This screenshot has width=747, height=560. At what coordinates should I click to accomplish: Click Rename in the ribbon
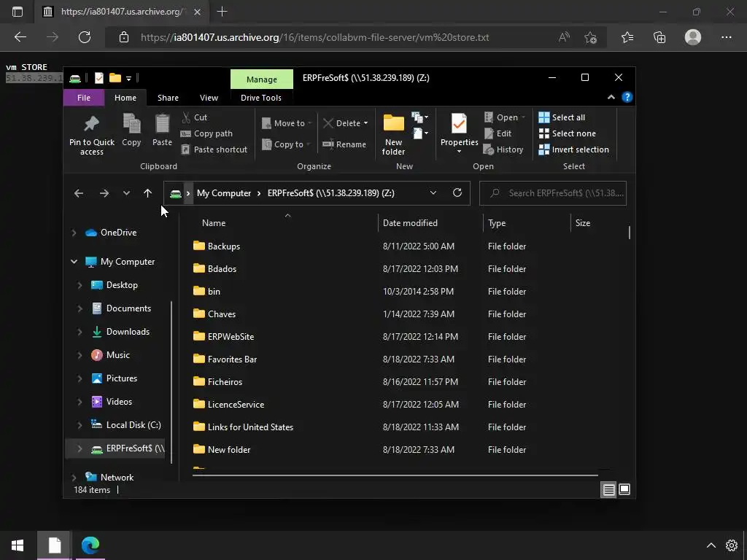[x=344, y=144]
